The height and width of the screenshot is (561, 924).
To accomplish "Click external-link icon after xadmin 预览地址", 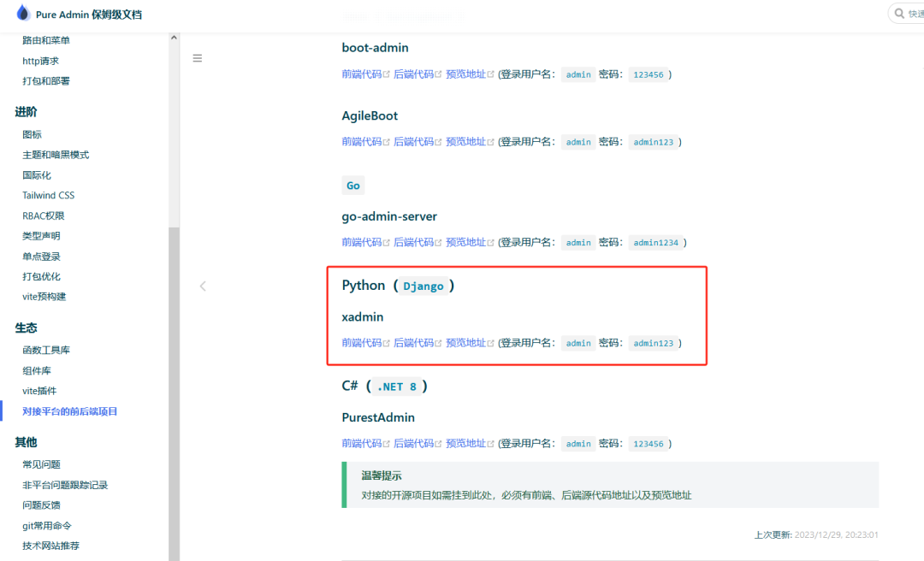I will click(490, 344).
